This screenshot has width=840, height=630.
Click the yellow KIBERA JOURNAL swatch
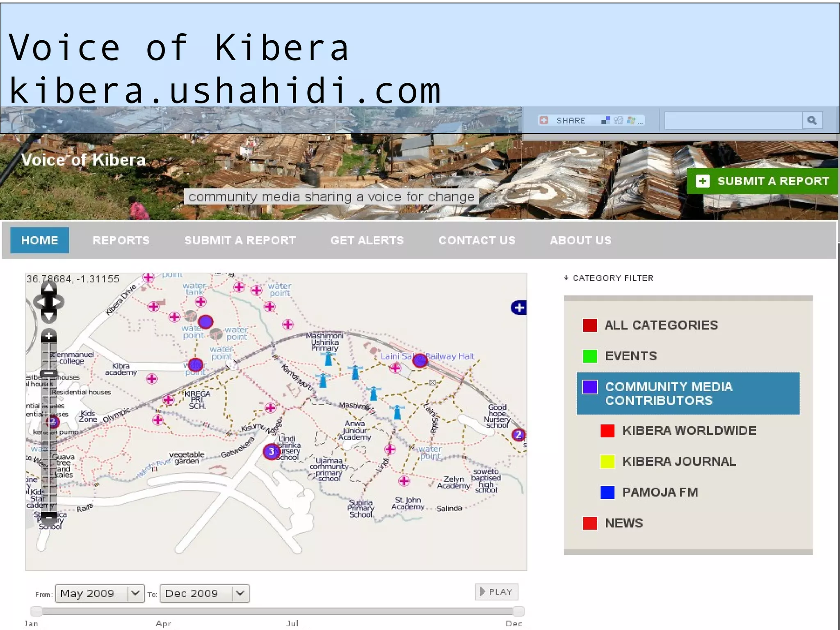click(607, 461)
